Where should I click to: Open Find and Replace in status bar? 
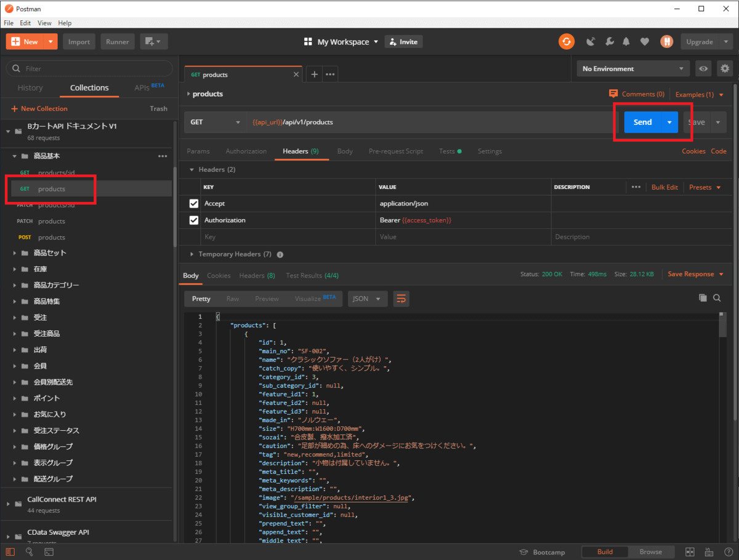point(28,552)
